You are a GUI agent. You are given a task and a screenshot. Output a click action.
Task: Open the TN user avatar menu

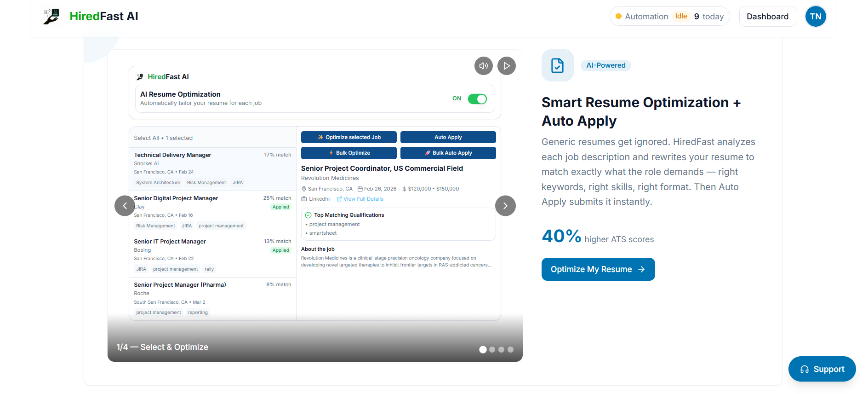816,17
